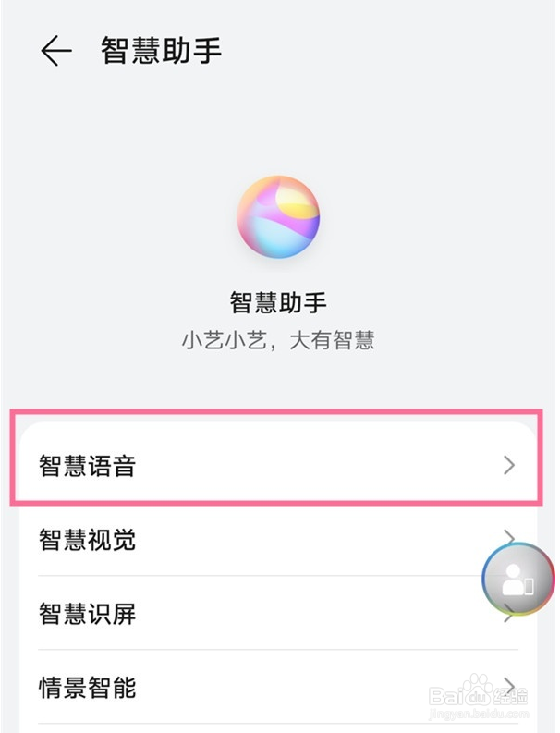This screenshot has height=733, width=560.
Task: Expand the 智慧识屏 chevron arrow
Action: tap(508, 615)
